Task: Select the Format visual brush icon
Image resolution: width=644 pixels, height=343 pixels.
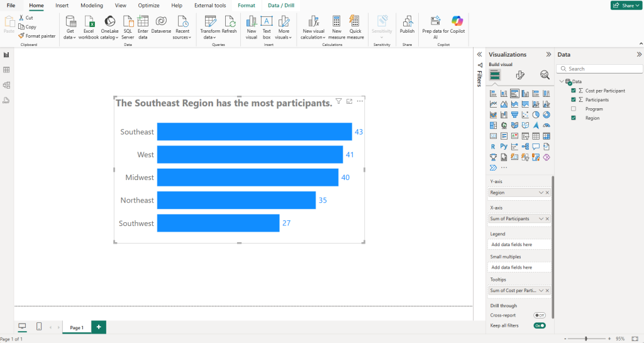Action: [519, 75]
